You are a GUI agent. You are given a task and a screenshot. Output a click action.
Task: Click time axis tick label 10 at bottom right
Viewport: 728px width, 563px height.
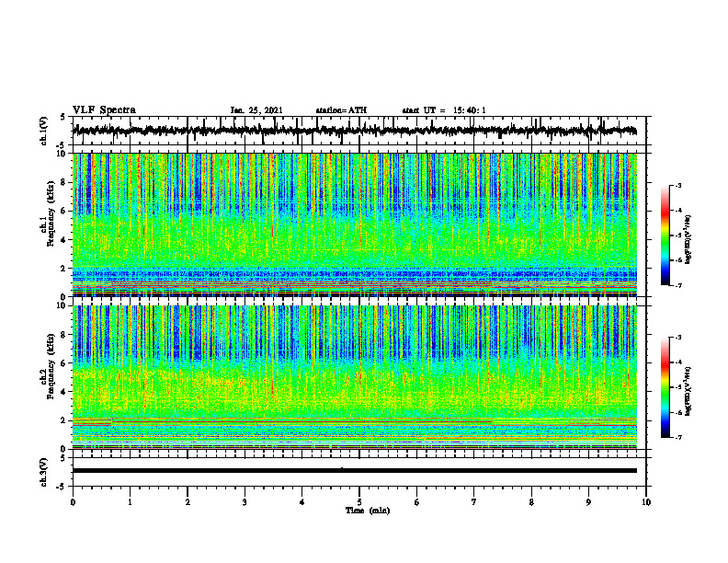pos(646,502)
